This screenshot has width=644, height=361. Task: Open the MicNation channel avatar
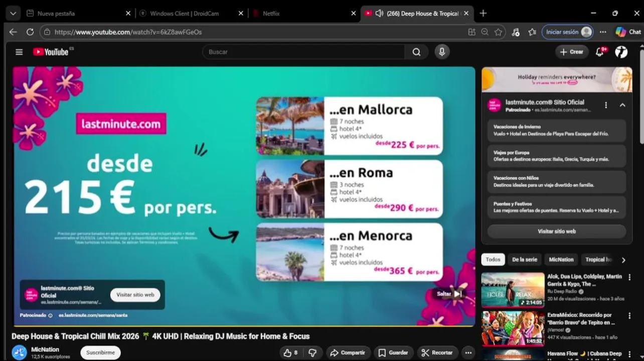pyautogui.click(x=19, y=352)
